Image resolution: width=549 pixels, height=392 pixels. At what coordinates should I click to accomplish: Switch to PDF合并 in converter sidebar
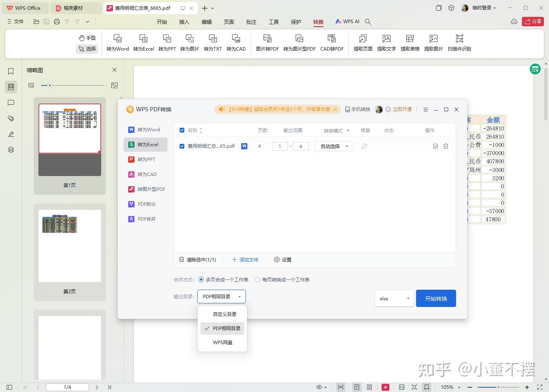145,219
